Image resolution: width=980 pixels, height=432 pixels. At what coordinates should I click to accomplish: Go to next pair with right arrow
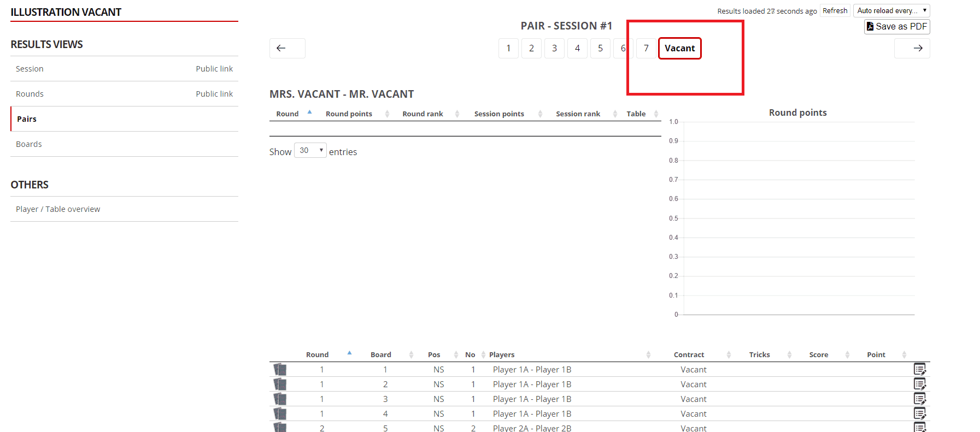[912, 48]
